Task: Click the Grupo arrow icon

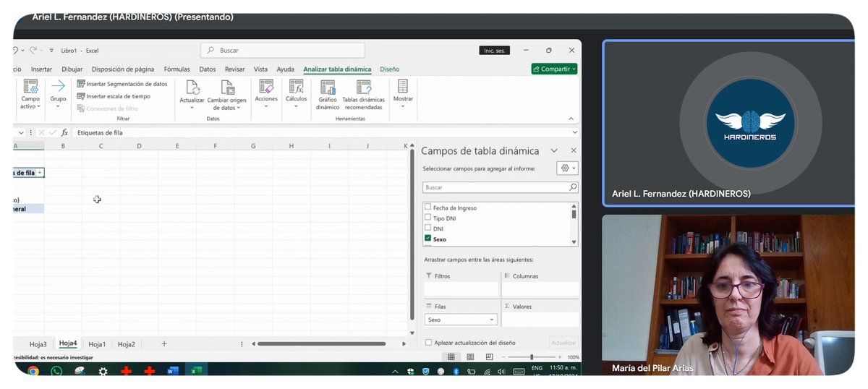Action: [x=58, y=86]
